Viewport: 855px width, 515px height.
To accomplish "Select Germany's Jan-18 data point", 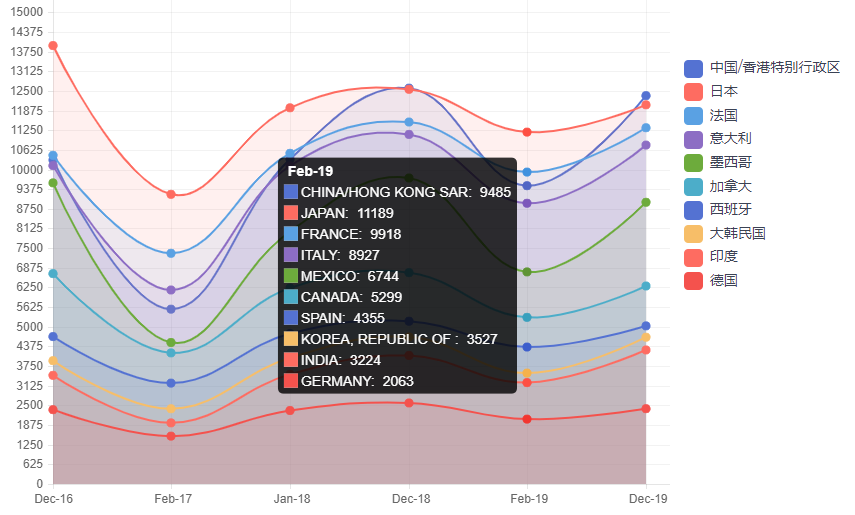I will tap(290, 410).
